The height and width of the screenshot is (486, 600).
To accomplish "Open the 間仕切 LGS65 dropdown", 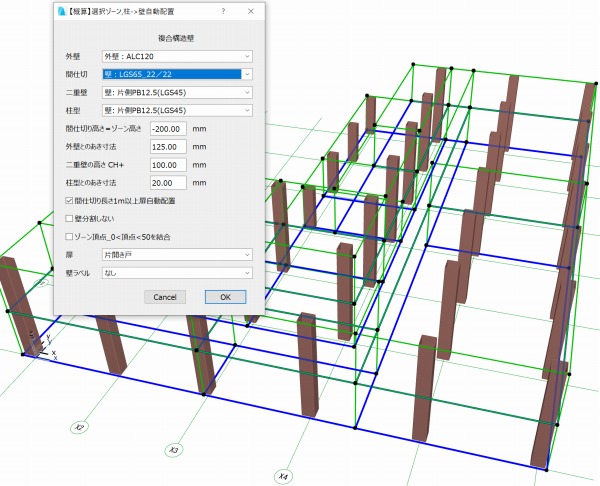I will click(x=176, y=74).
